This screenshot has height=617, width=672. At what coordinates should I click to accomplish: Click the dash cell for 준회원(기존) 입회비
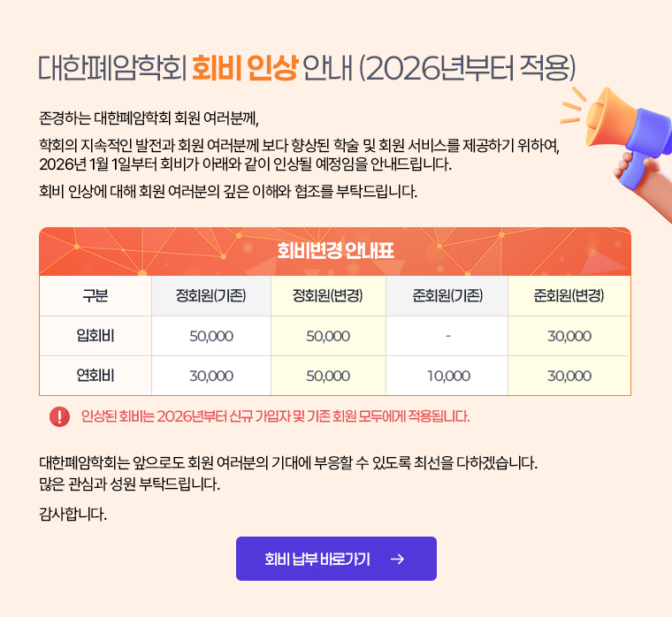pos(447,336)
